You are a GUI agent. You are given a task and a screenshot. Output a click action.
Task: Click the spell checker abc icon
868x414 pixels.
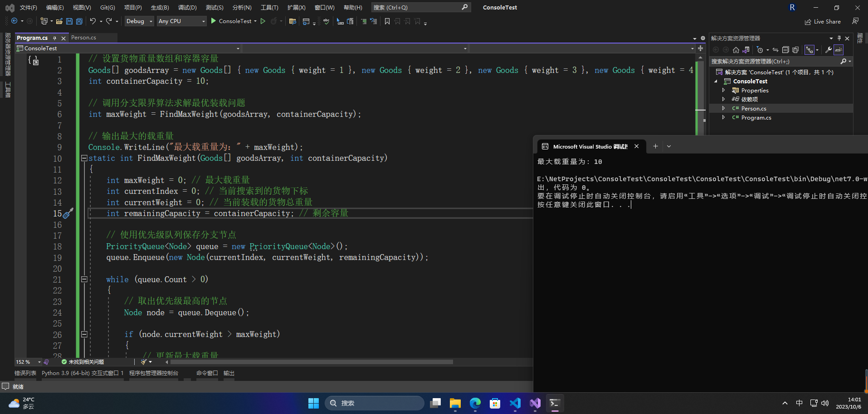pyautogui.click(x=326, y=21)
